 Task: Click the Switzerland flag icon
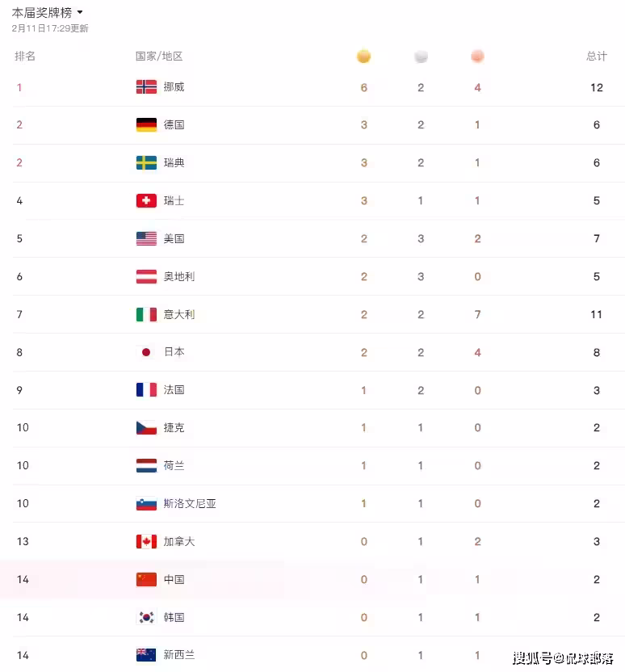[146, 201]
